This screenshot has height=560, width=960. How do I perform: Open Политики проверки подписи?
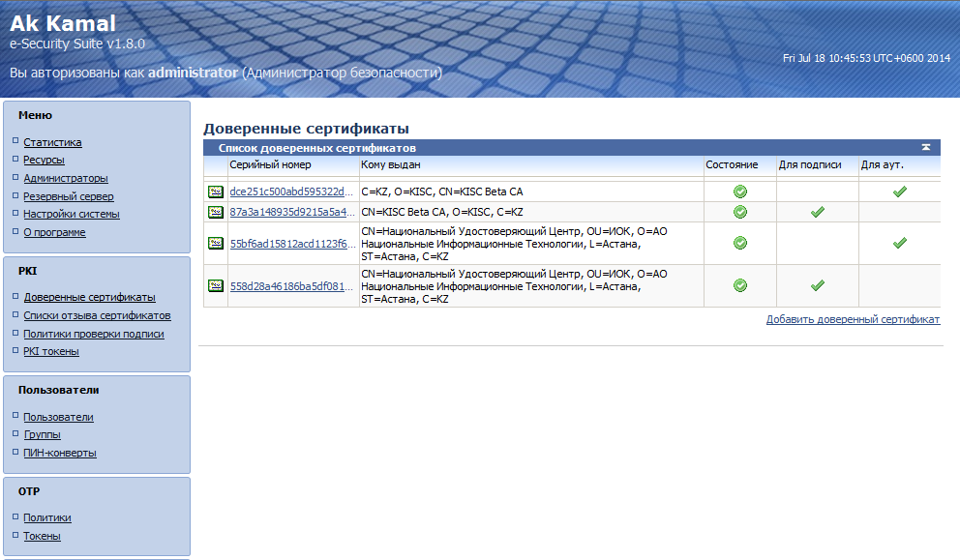[94, 334]
